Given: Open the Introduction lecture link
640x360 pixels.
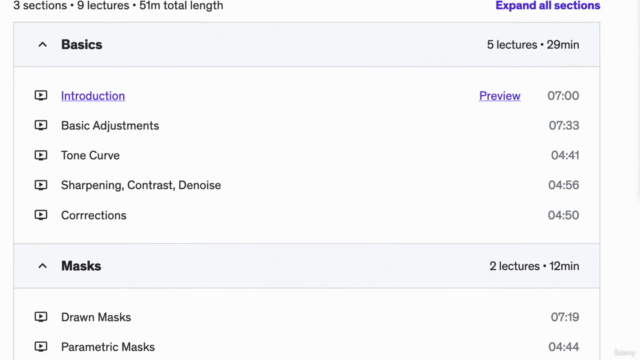Looking at the screenshot, I should click(x=93, y=96).
